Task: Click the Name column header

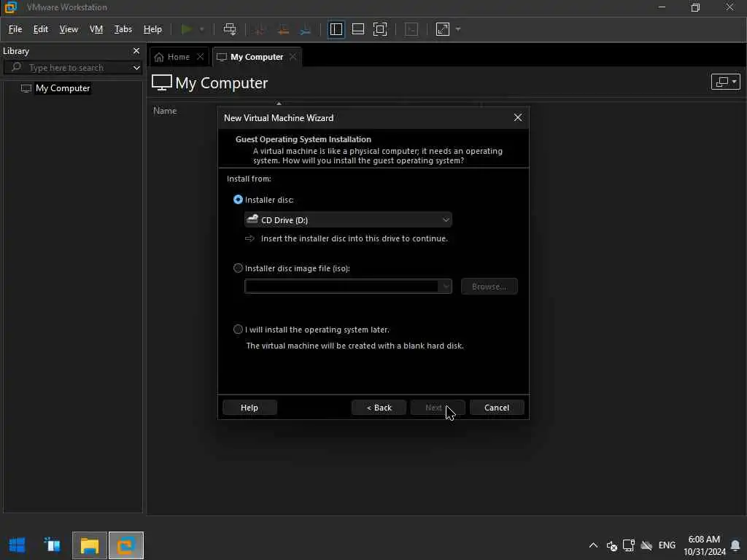Action: point(165,111)
